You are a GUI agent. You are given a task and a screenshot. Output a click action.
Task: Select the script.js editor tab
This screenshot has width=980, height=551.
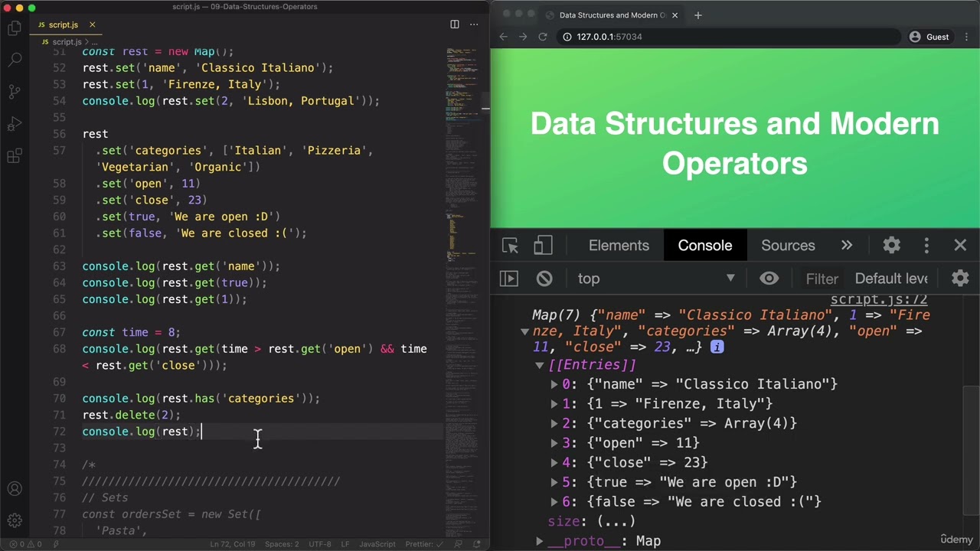pos(67,24)
